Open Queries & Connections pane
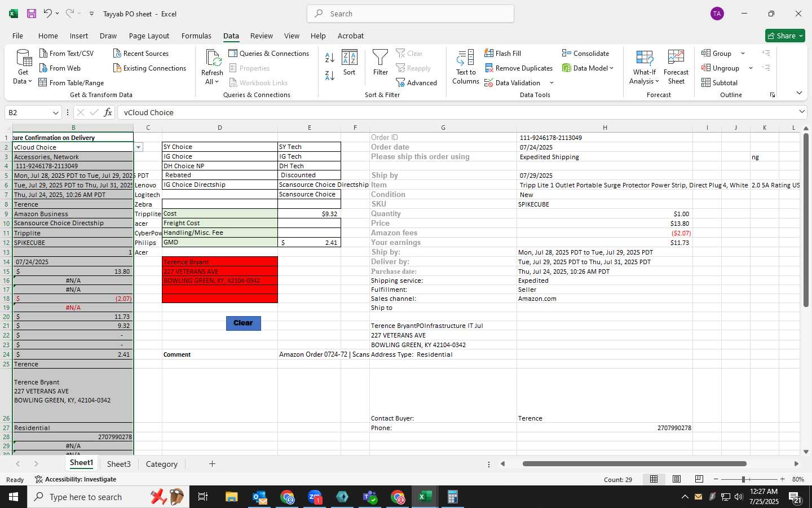This screenshot has height=508, width=812. 269,53
